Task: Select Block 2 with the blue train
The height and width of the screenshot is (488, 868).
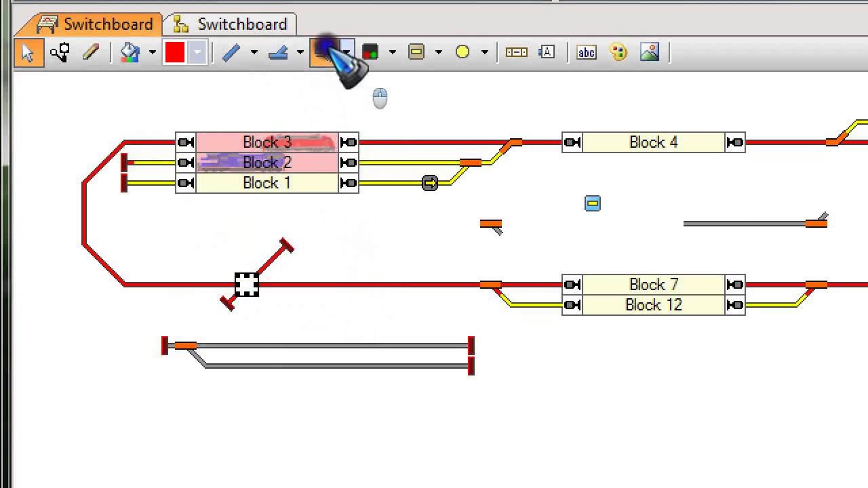Action: [267, 163]
